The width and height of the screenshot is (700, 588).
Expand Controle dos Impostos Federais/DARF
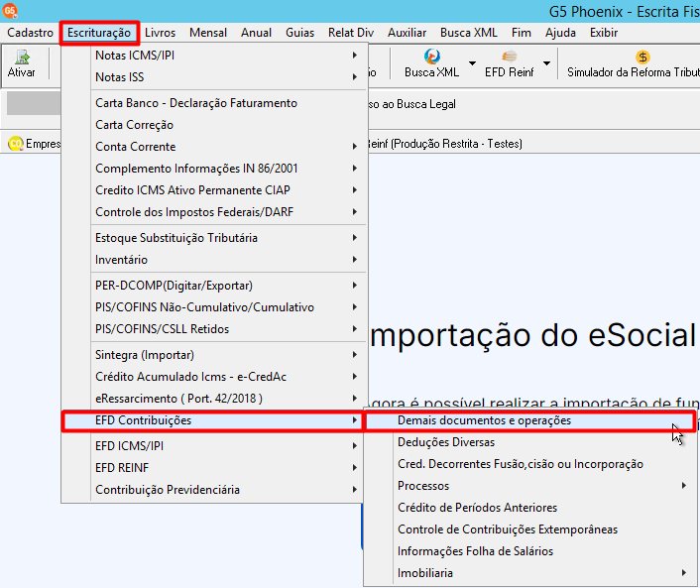pyautogui.click(x=214, y=212)
